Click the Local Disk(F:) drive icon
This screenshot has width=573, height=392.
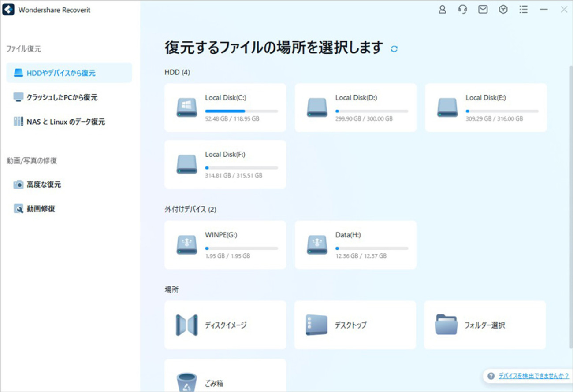[x=187, y=164]
